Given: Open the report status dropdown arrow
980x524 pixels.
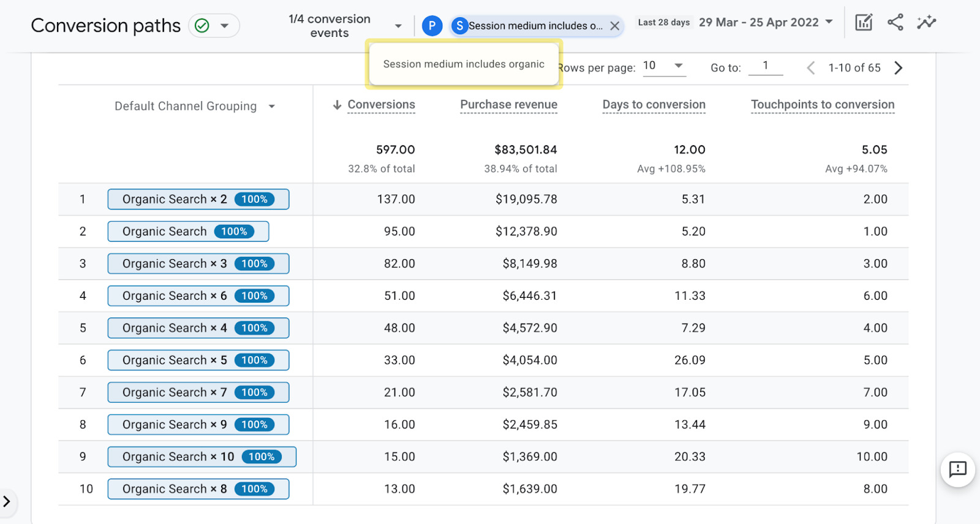Looking at the screenshot, I should (x=225, y=26).
